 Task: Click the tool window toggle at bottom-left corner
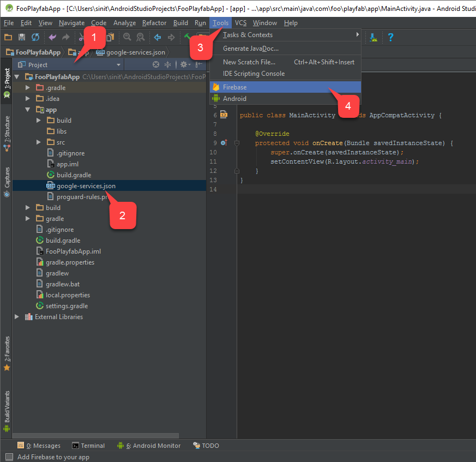pyautogui.click(x=9, y=457)
